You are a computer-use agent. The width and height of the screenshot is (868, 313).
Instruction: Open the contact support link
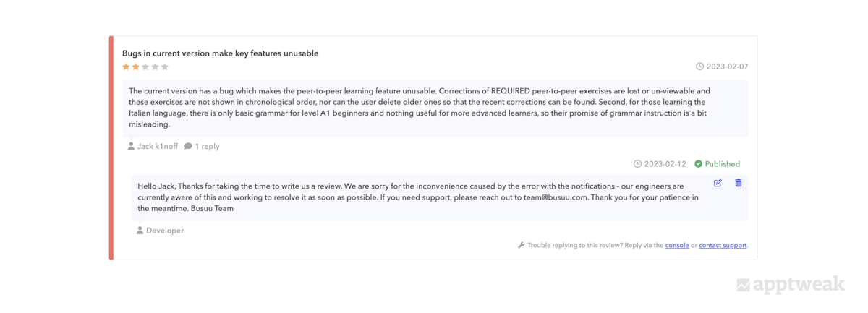coord(723,245)
